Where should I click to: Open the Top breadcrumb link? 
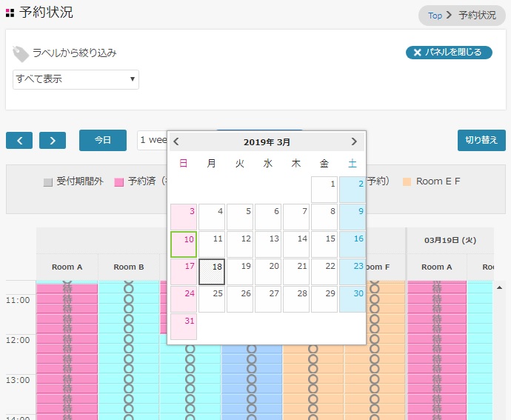coord(435,16)
